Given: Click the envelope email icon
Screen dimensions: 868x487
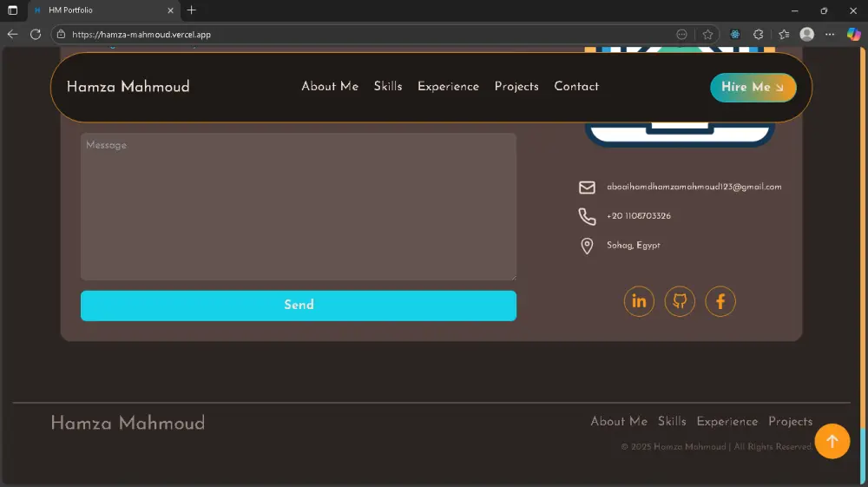Looking at the screenshot, I should pyautogui.click(x=587, y=188).
